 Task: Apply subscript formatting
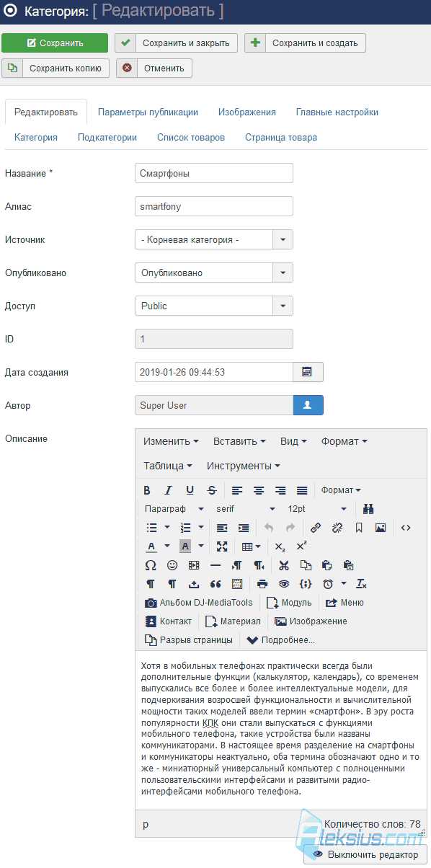pos(280,546)
